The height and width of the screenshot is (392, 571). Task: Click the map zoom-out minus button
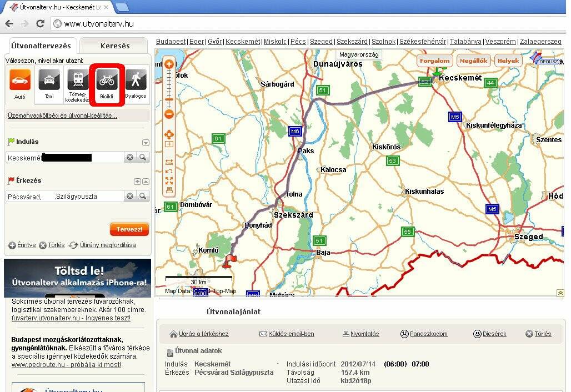tap(169, 114)
